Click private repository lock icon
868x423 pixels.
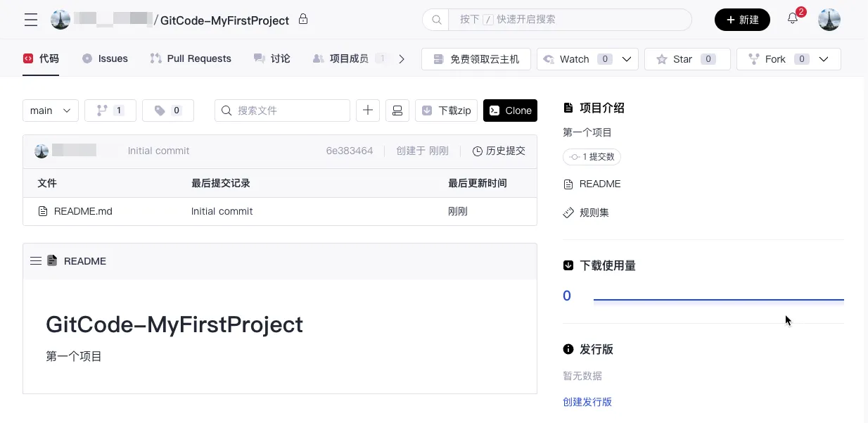coord(303,19)
